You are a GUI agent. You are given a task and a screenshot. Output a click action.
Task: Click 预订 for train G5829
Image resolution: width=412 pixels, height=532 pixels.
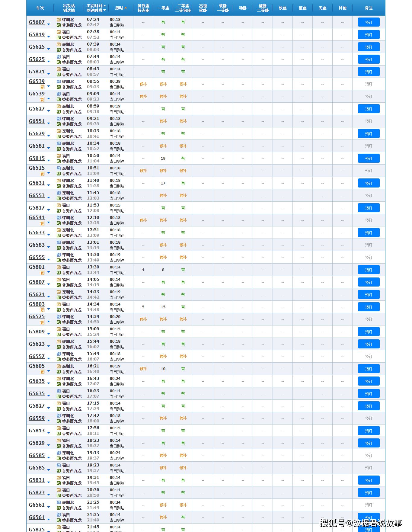point(369,443)
